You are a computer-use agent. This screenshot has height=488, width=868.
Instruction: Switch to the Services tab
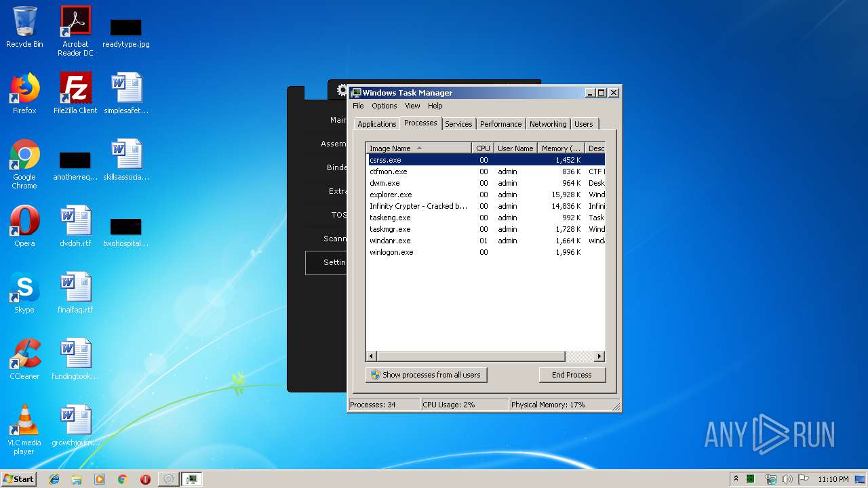point(458,124)
